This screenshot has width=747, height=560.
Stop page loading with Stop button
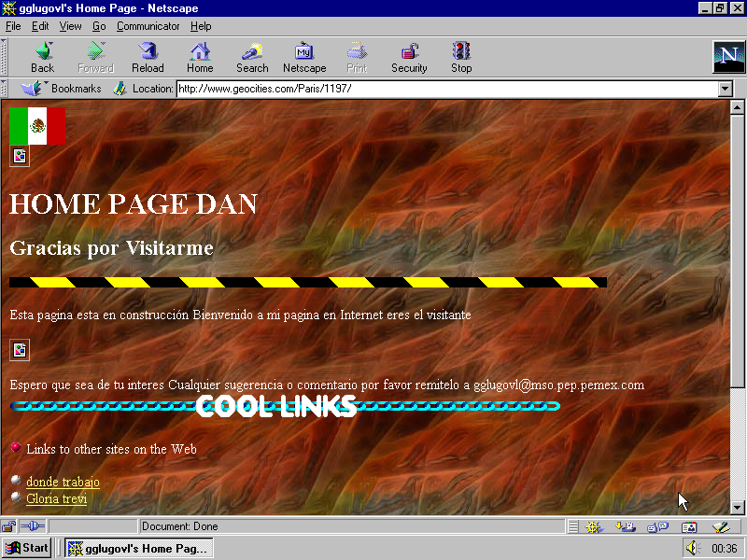pos(461,57)
